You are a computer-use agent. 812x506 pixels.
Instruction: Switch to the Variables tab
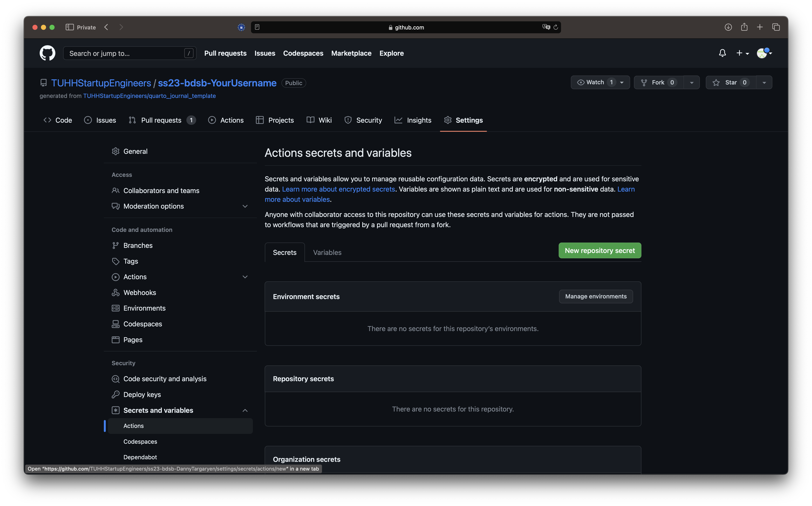[327, 252]
